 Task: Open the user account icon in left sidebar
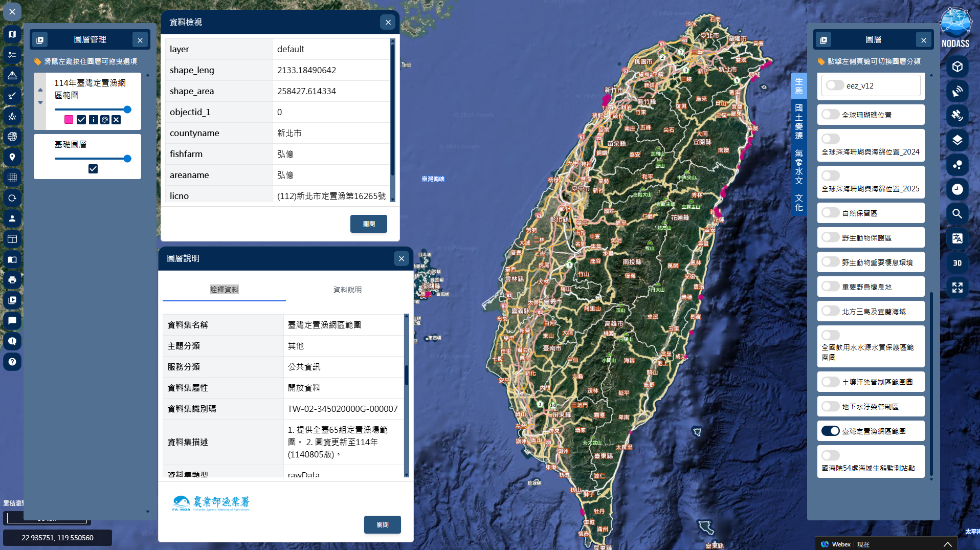click(x=12, y=218)
